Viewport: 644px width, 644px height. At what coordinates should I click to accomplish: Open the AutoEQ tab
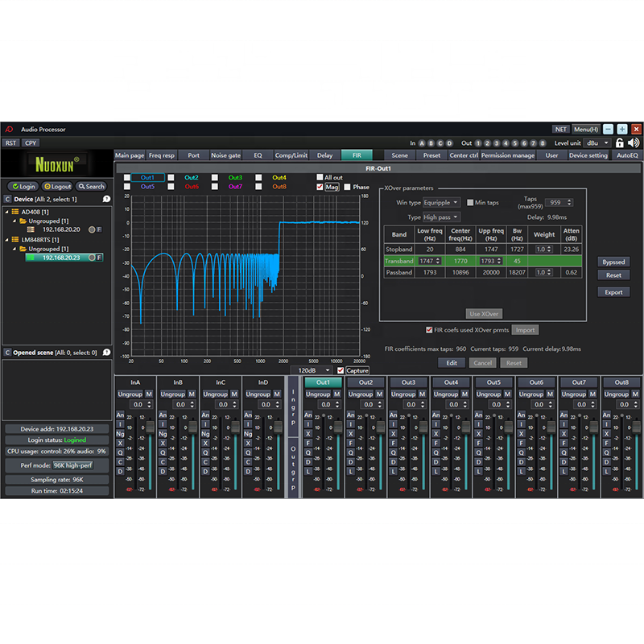click(627, 155)
